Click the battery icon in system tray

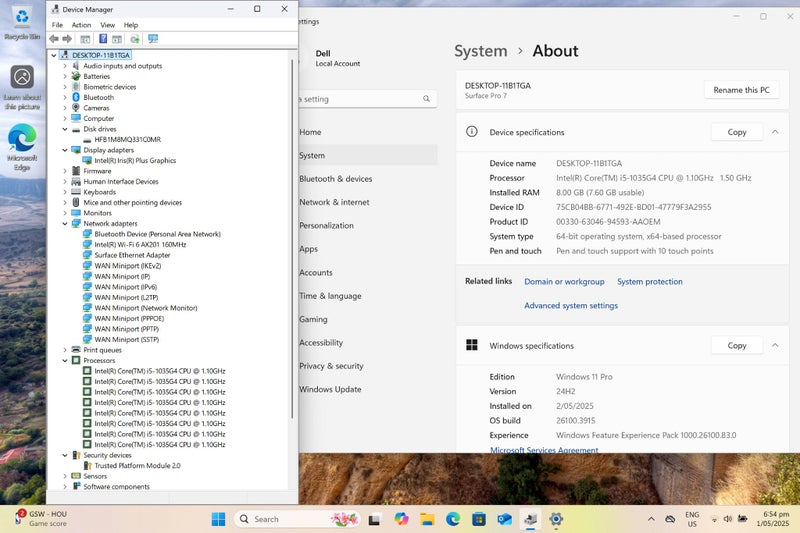pos(743,519)
